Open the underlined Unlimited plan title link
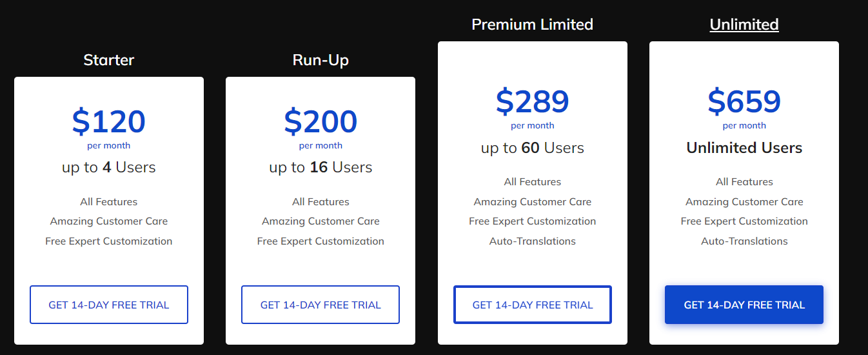868x355 pixels. (x=744, y=25)
